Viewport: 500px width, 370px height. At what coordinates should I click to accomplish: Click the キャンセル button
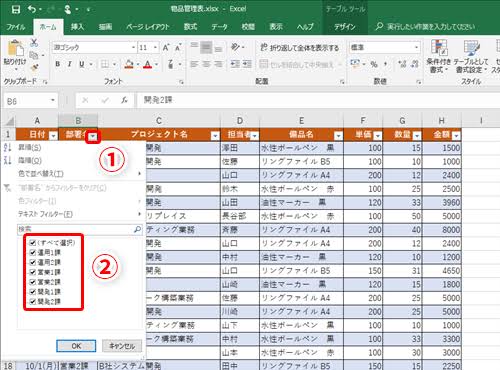tap(122, 346)
